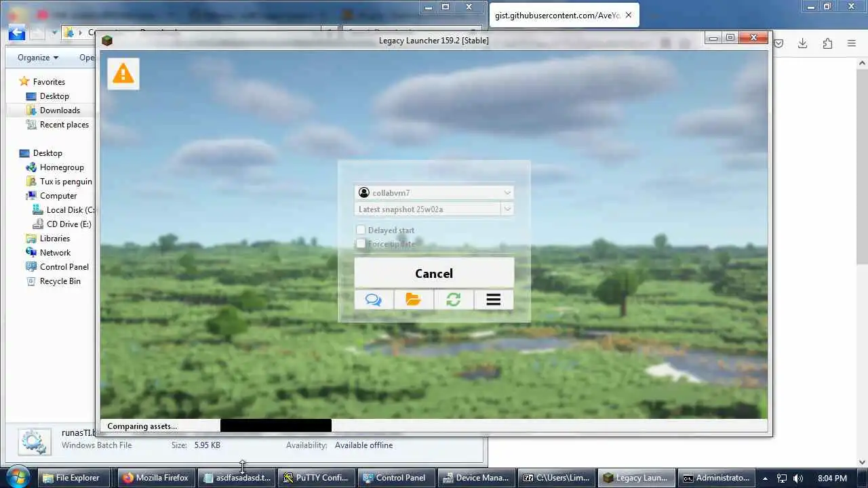
Task: Switch to the C:\Users command window taskbar button
Action: 557,478
